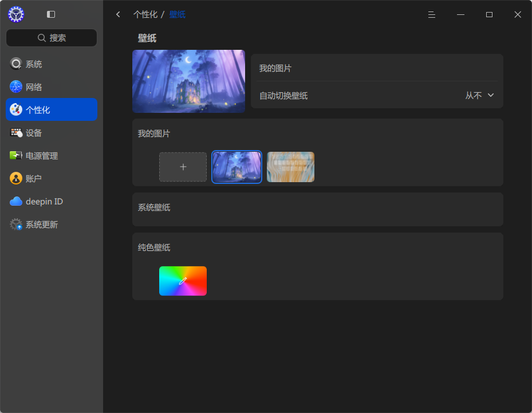Click the 个性化 palette icon
This screenshot has height=413, width=532.
point(15,109)
